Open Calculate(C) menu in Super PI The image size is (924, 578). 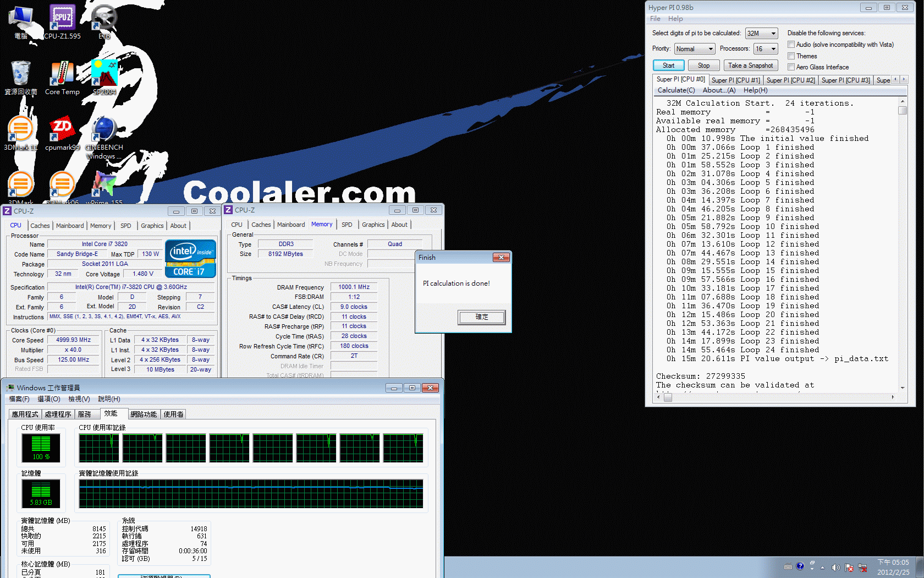tap(676, 90)
